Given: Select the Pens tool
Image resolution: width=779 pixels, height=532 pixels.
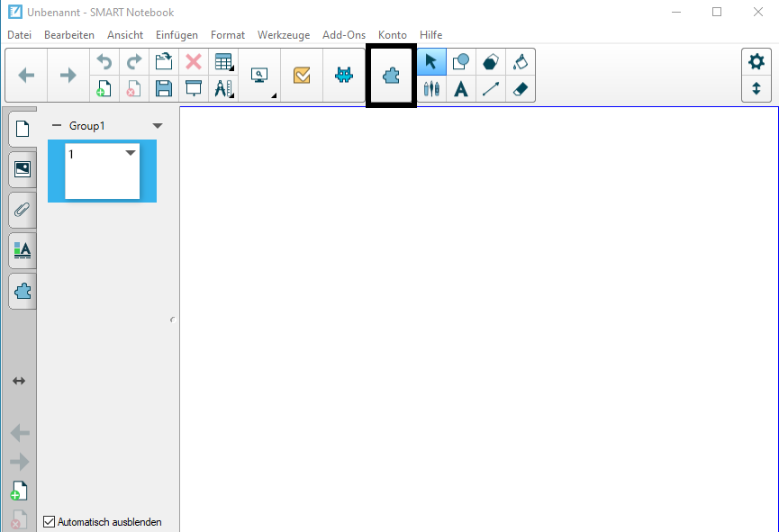Looking at the screenshot, I should click(431, 89).
